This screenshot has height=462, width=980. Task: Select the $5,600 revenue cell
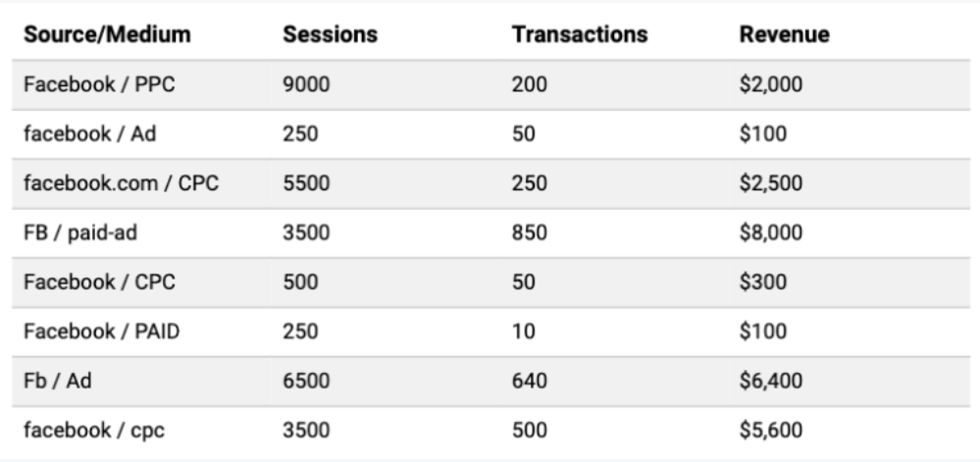[770, 431]
